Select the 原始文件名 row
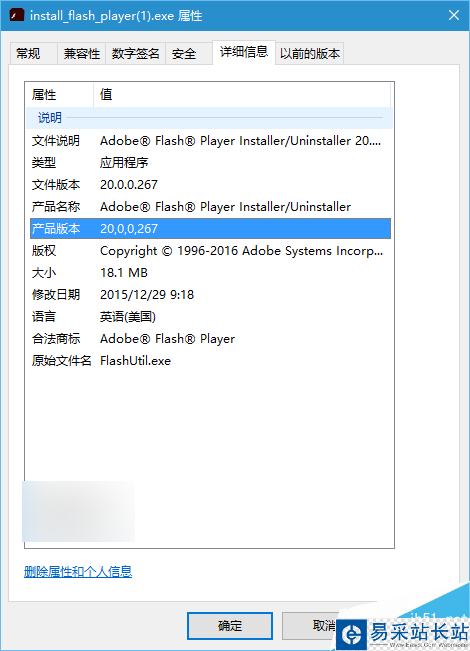The height and width of the screenshot is (651, 470). point(210,361)
